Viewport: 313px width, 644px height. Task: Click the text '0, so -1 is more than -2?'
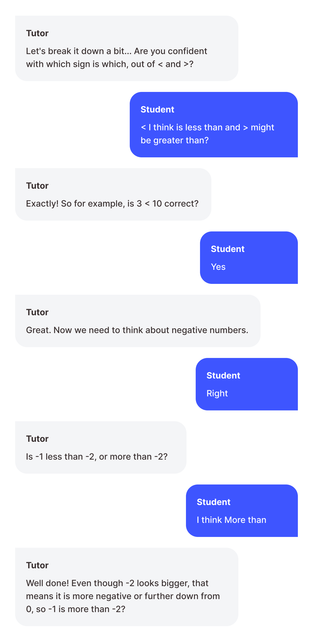[x=76, y=609]
